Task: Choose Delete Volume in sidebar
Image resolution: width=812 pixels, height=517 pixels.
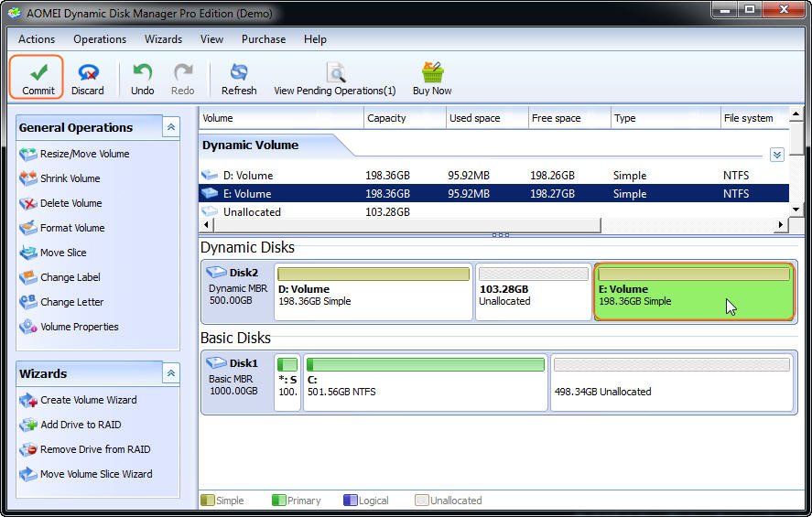Action: (70, 203)
